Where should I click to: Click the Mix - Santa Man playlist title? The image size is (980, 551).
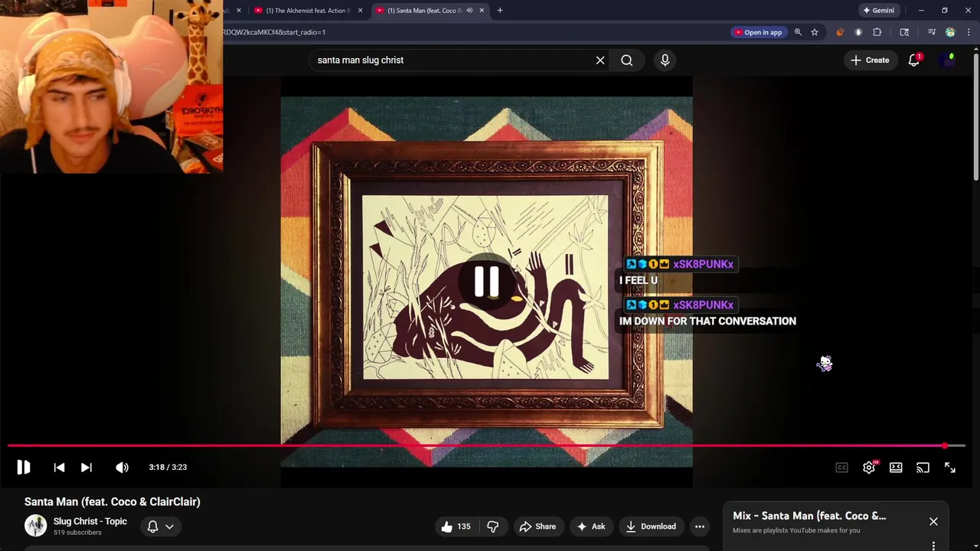tap(809, 516)
